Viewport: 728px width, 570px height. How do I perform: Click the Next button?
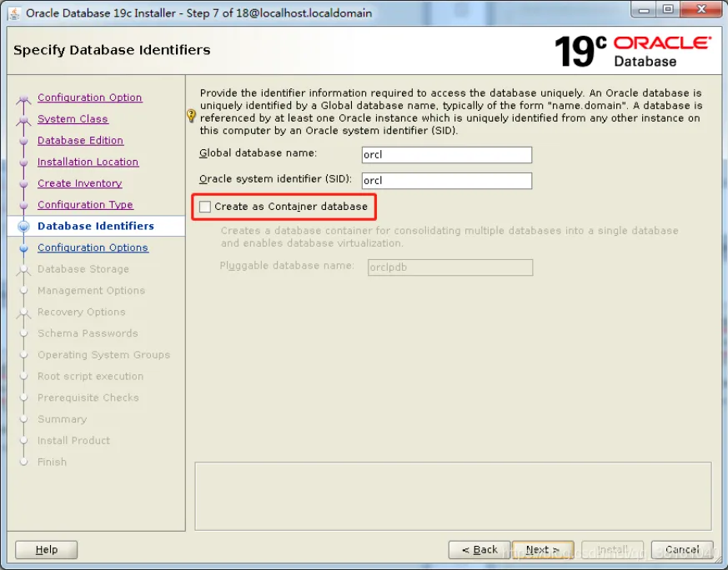(x=543, y=550)
